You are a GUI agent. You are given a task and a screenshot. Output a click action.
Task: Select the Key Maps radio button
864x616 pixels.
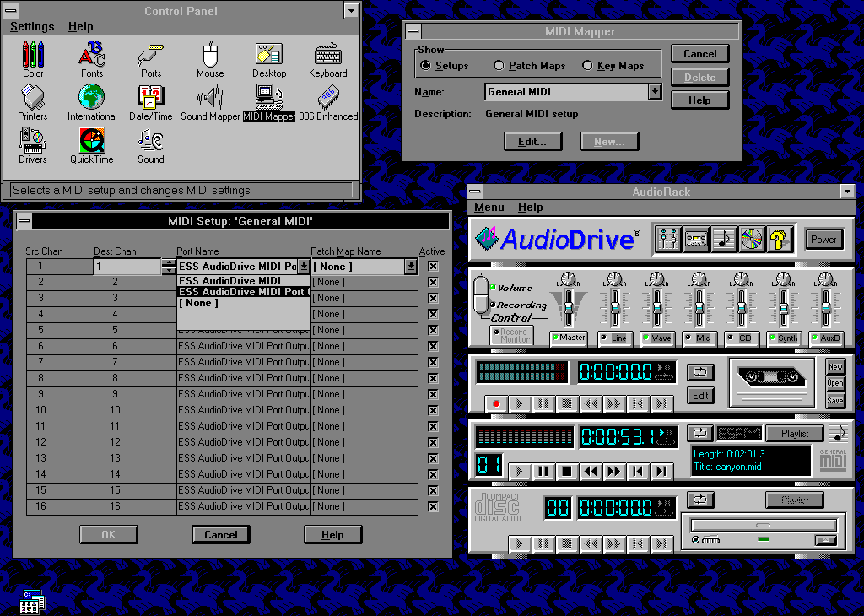click(x=588, y=66)
